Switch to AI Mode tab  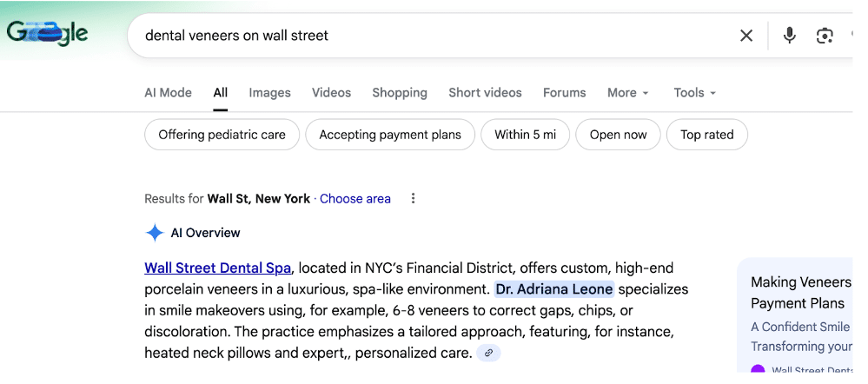168,93
